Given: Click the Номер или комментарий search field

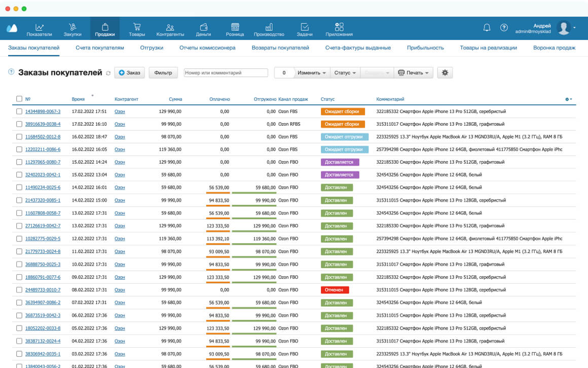Looking at the screenshot, I should [x=226, y=73].
